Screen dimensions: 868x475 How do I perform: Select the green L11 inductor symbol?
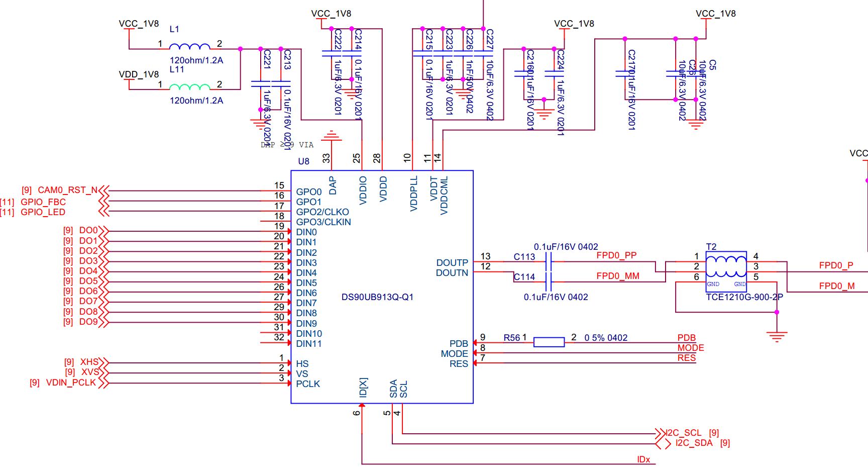[189, 87]
